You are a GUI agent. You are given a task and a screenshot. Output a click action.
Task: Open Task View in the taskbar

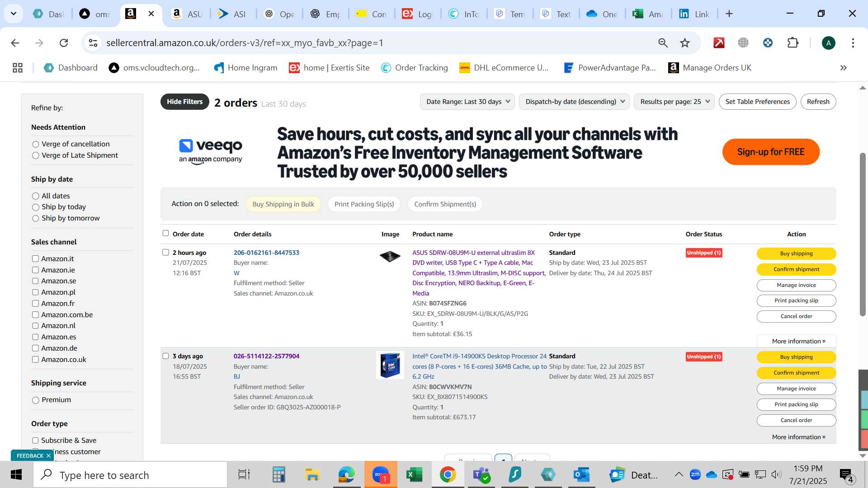coord(244,475)
